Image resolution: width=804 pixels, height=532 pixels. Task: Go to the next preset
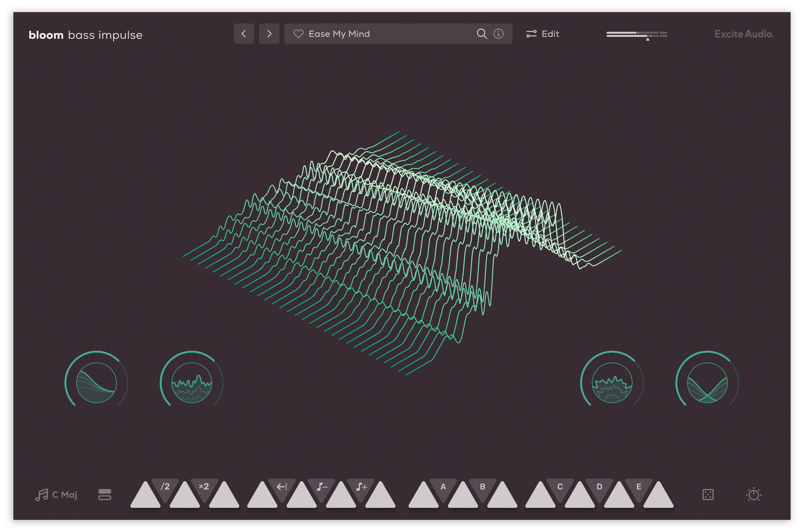click(x=269, y=33)
